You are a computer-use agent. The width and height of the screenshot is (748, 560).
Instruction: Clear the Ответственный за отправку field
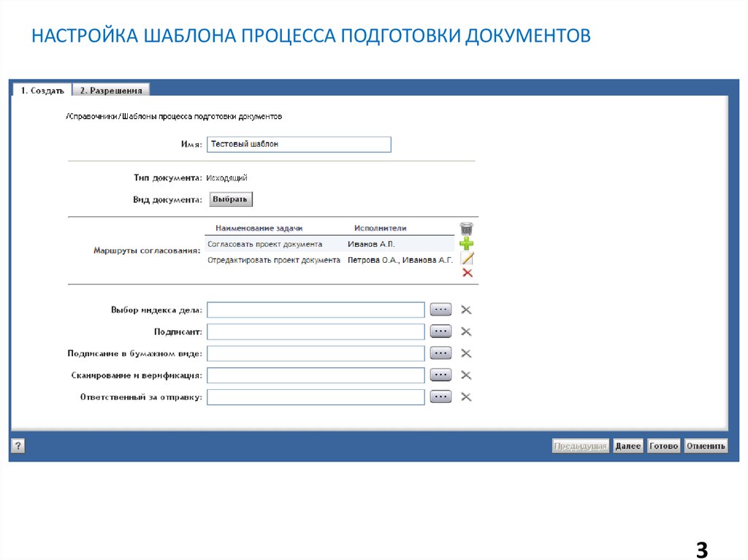click(465, 396)
